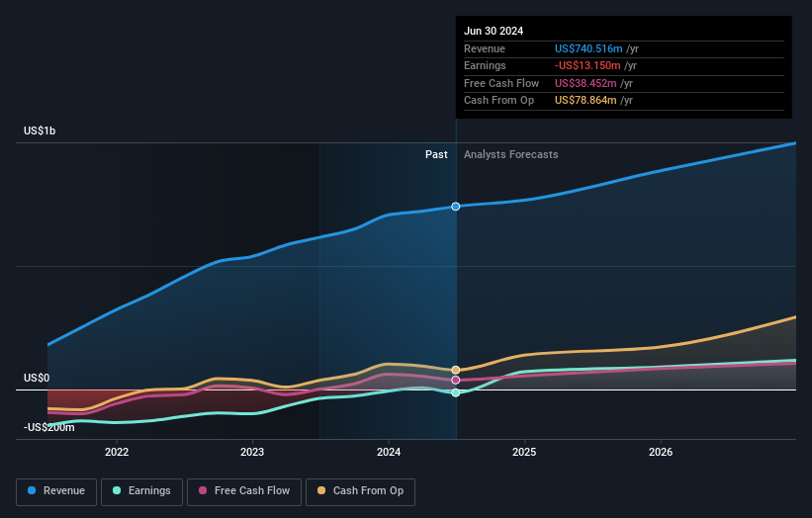Toggle the Earnings legend button

click(141, 491)
